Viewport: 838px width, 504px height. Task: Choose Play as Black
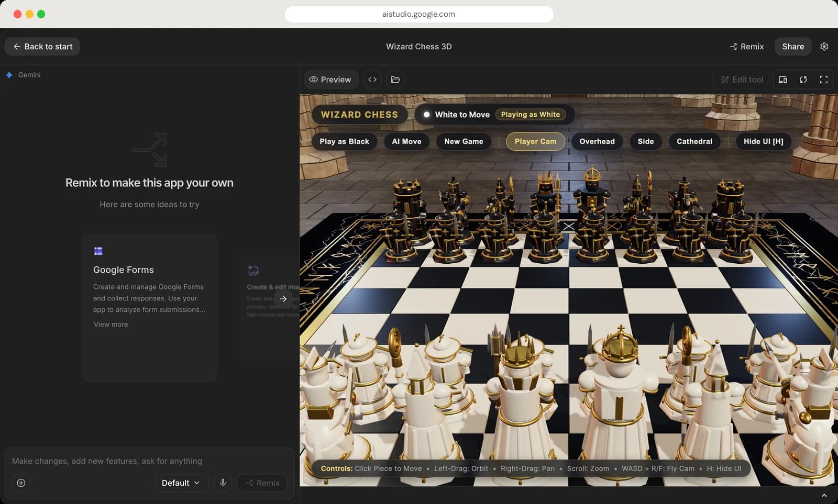coord(344,141)
